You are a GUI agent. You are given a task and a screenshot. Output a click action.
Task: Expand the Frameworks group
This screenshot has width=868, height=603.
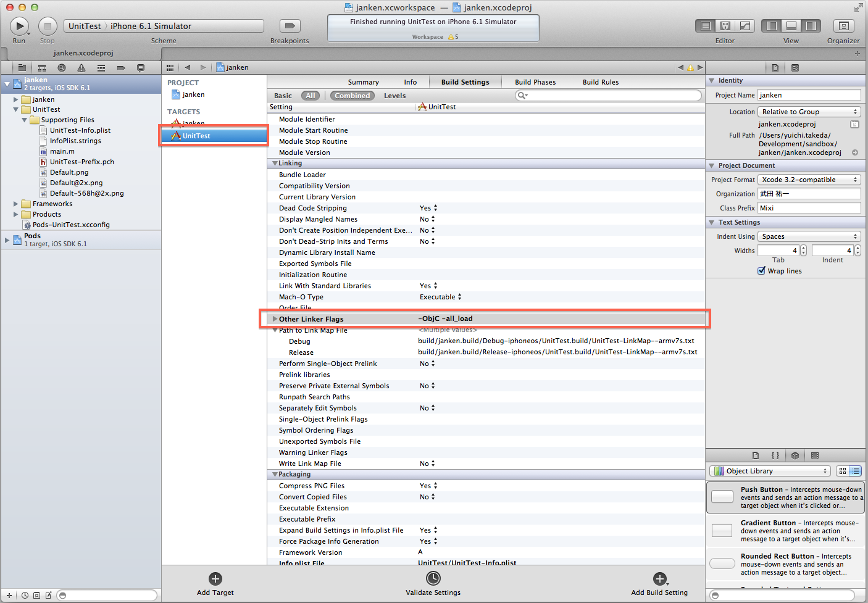(x=16, y=204)
